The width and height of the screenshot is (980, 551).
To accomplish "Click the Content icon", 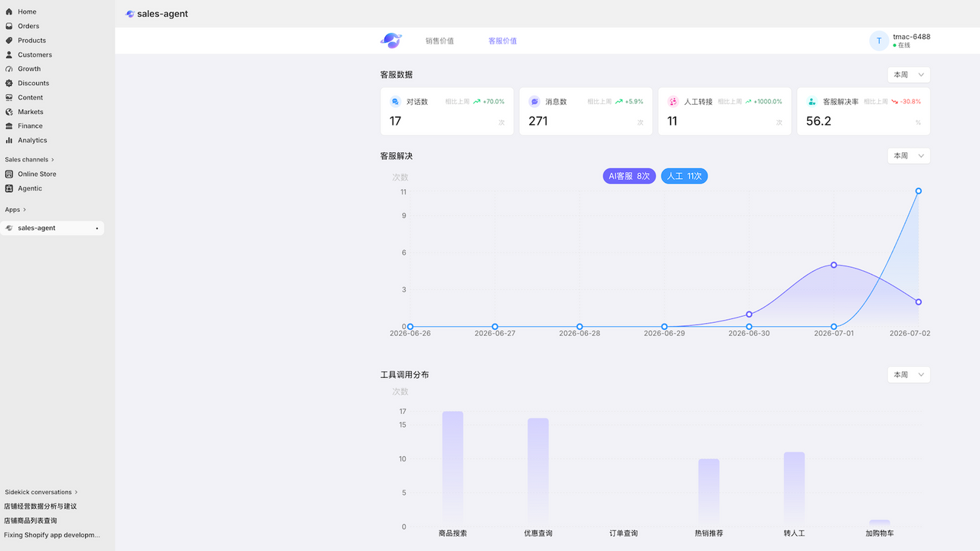I will coord(9,97).
